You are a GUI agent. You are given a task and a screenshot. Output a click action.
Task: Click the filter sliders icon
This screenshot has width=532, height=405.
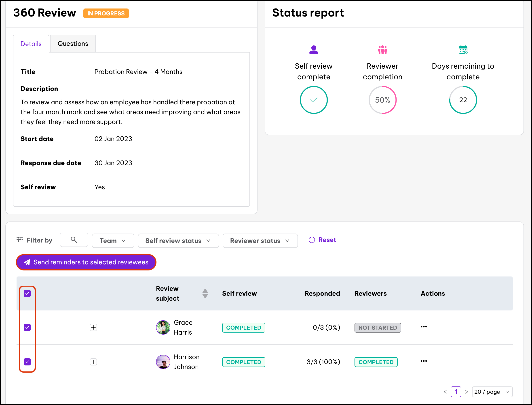(19, 240)
